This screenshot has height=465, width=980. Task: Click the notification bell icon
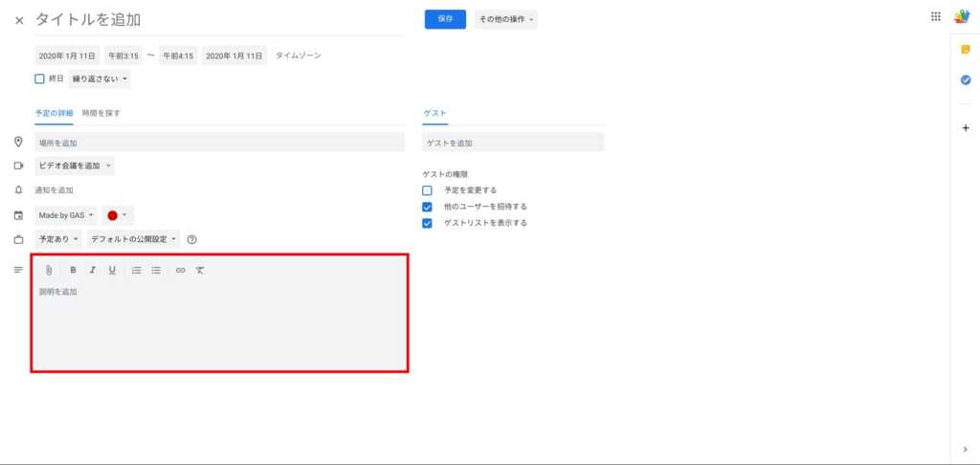point(19,190)
